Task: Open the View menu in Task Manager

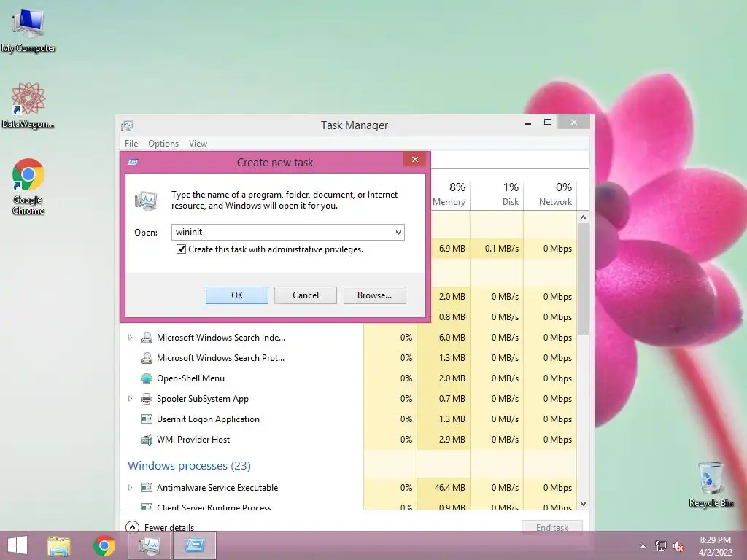Action: point(198,144)
